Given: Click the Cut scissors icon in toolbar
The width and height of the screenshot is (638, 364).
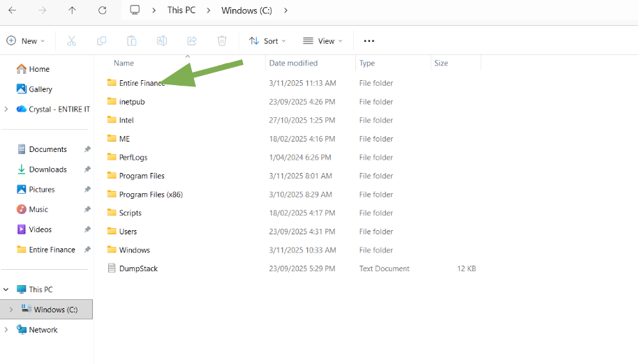Looking at the screenshot, I should click(71, 41).
